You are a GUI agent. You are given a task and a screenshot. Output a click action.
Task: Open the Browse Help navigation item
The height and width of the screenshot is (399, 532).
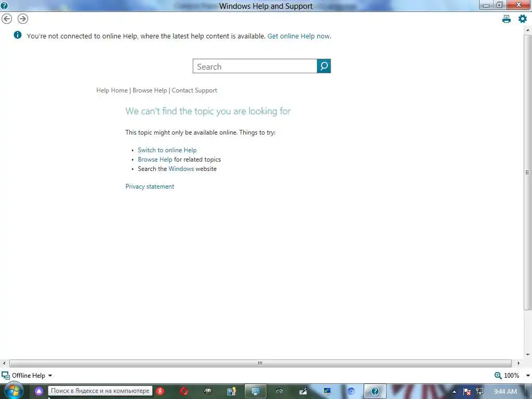(150, 90)
